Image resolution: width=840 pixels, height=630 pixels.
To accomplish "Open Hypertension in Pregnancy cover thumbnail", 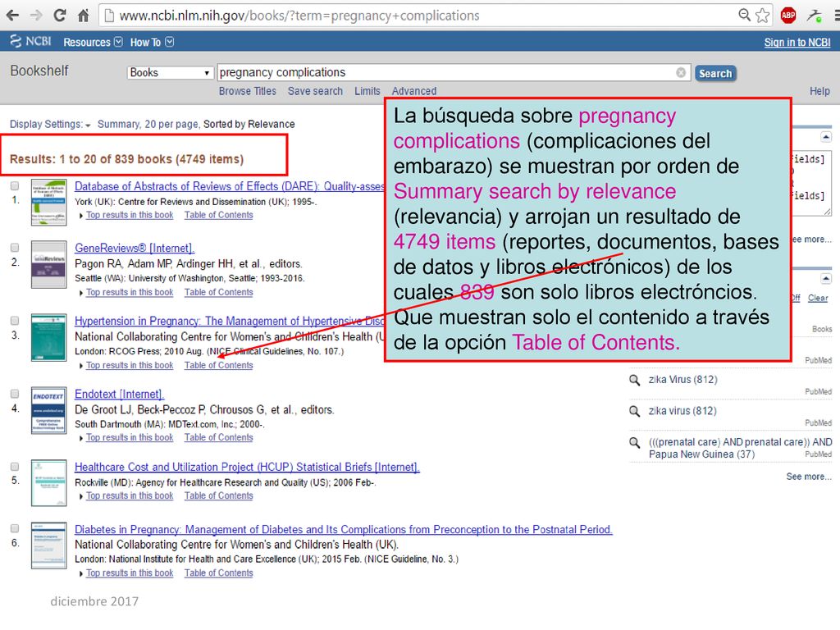I will [x=48, y=337].
